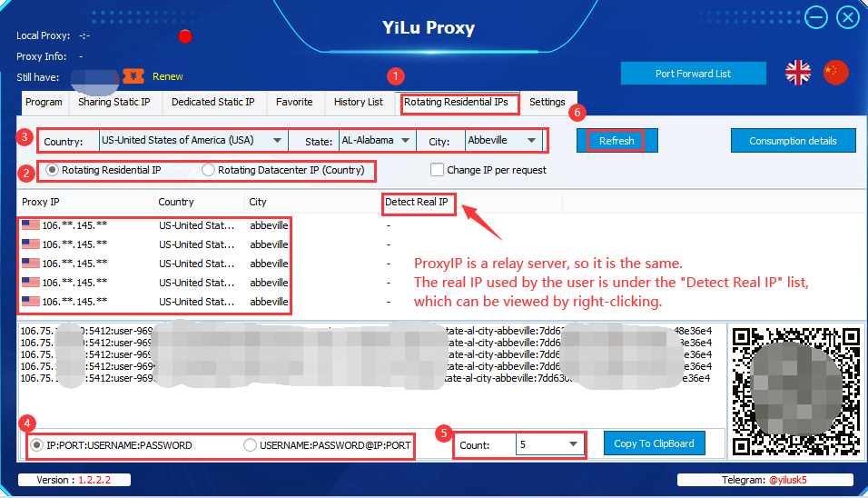The width and height of the screenshot is (868, 498).
Task: Choose IP:PORT:USERNAME:PASSWORD format
Action: 36,444
